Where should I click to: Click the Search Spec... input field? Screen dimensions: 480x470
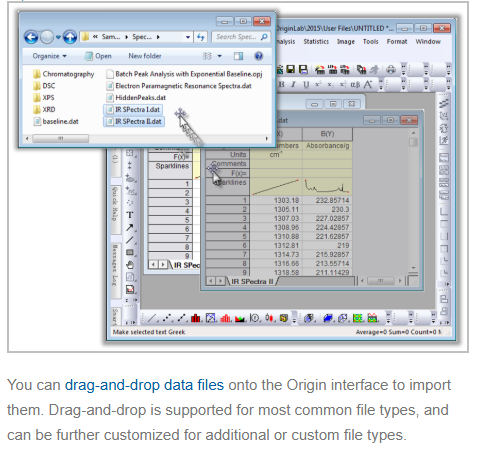240,37
